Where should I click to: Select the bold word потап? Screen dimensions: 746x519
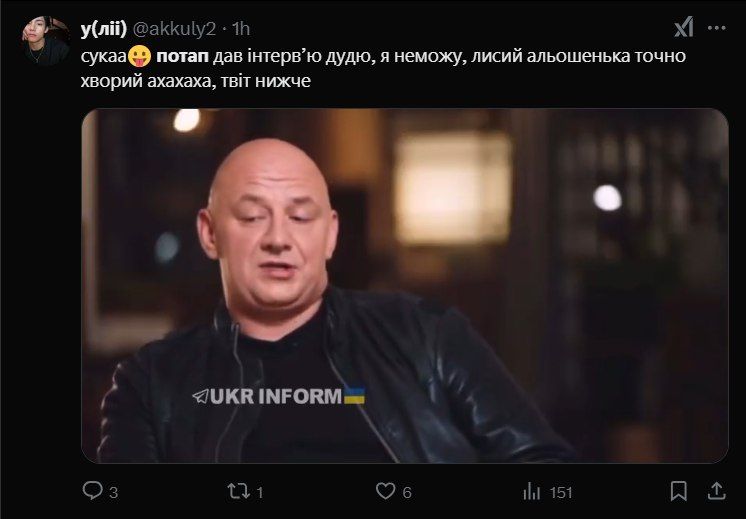click(x=182, y=56)
